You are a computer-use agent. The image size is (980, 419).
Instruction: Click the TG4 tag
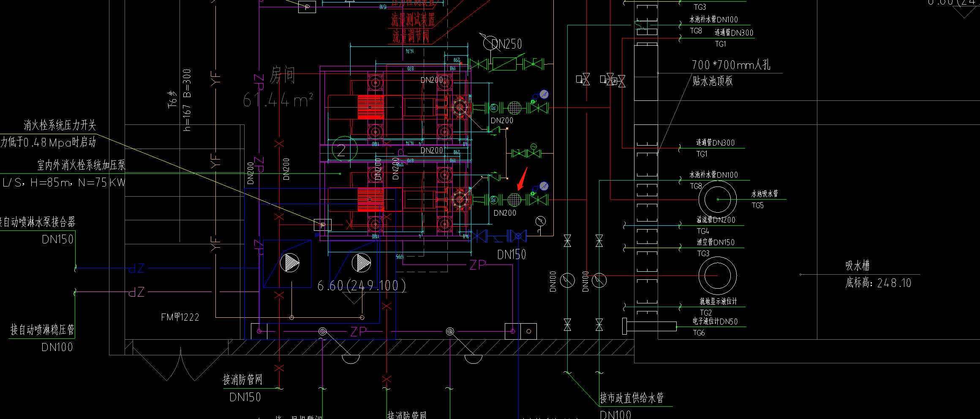(x=703, y=231)
